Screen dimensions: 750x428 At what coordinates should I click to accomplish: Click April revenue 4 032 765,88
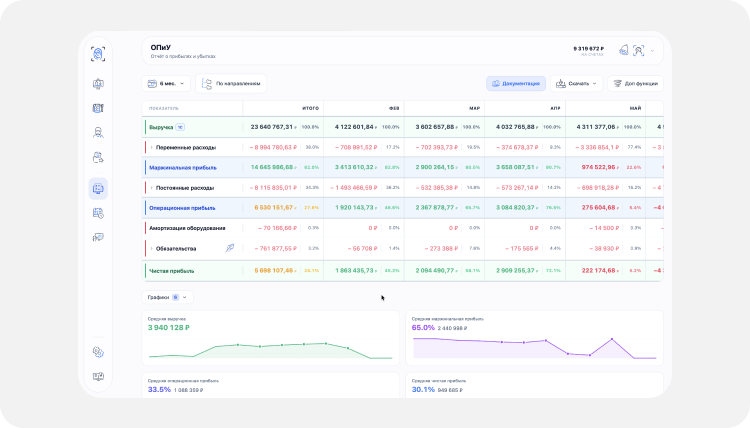[516, 127]
